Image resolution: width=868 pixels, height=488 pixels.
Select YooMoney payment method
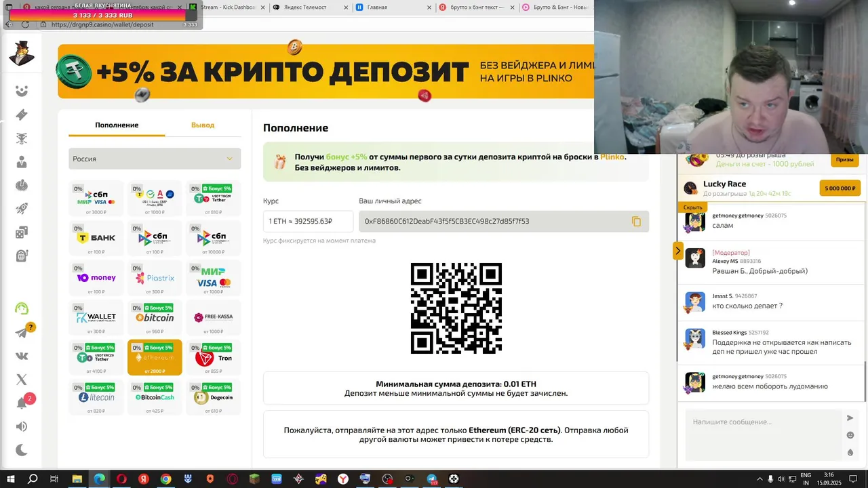[96, 278]
